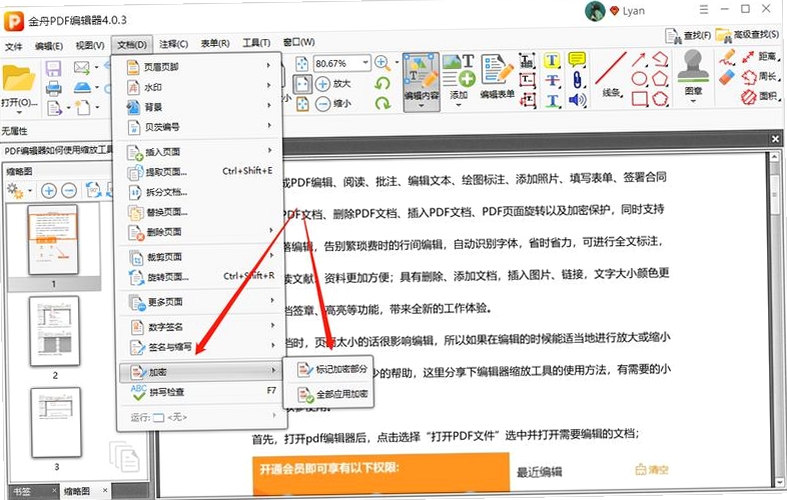Open the 编辑表单 edit form tool

click(x=497, y=76)
